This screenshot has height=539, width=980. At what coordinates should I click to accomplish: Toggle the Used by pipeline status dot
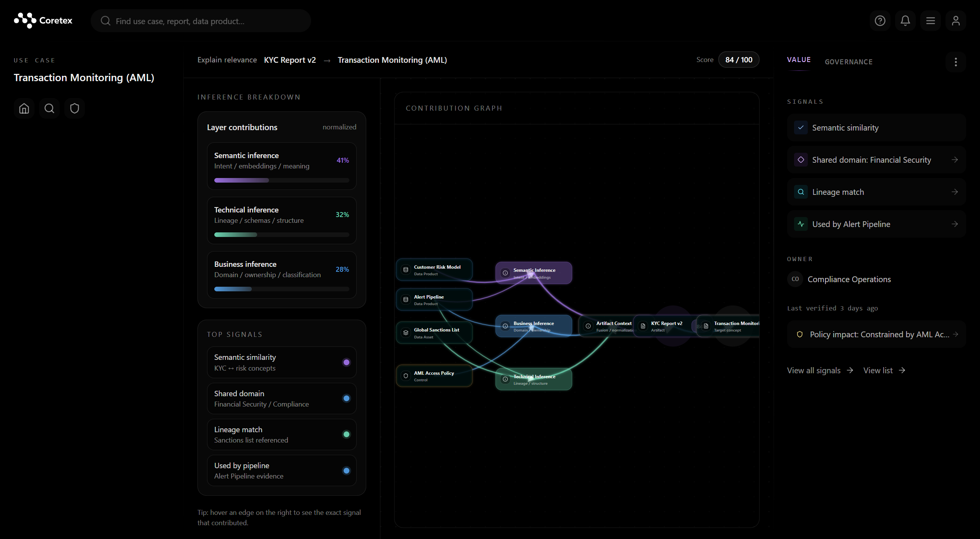pyautogui.click(x=346, y=470)
